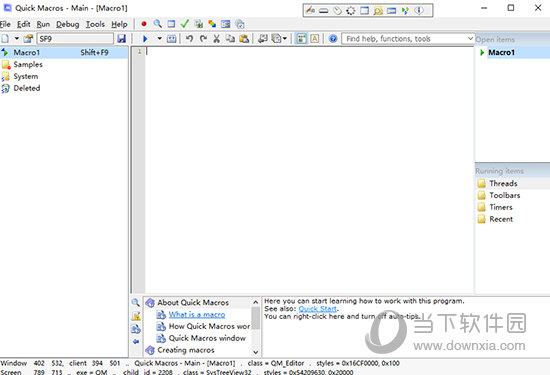The image size is (550, 375).
Task: Expand the Find help search box dropdown
Action: click(x=470, y=39)
